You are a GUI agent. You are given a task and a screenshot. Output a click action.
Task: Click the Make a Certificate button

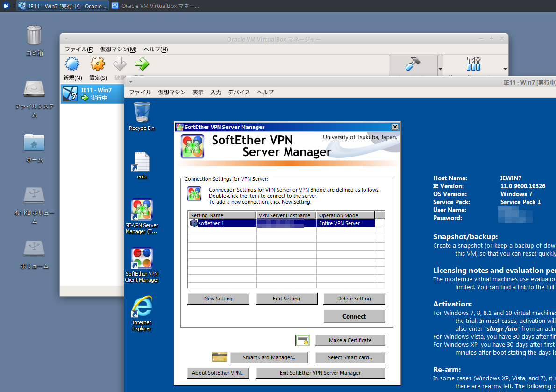point(350,340)
